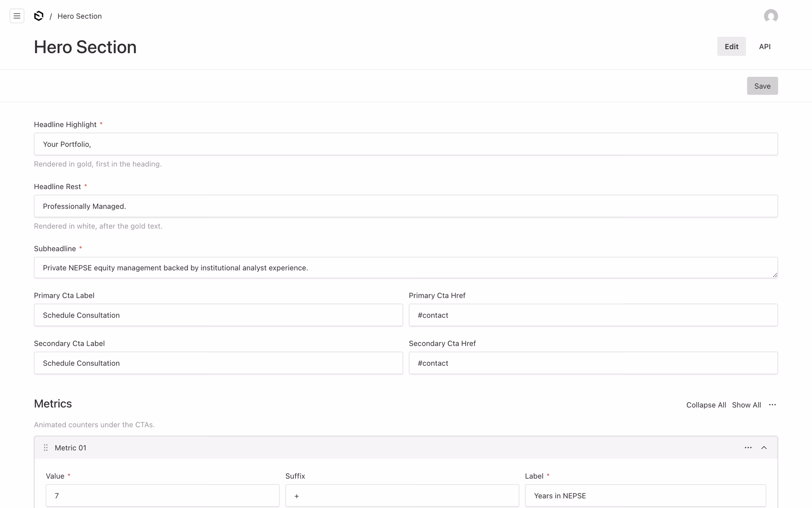This screenshot has height=508, width=812.
Task: Grab the Metric 01 drag handle
Action: [45, 447]
